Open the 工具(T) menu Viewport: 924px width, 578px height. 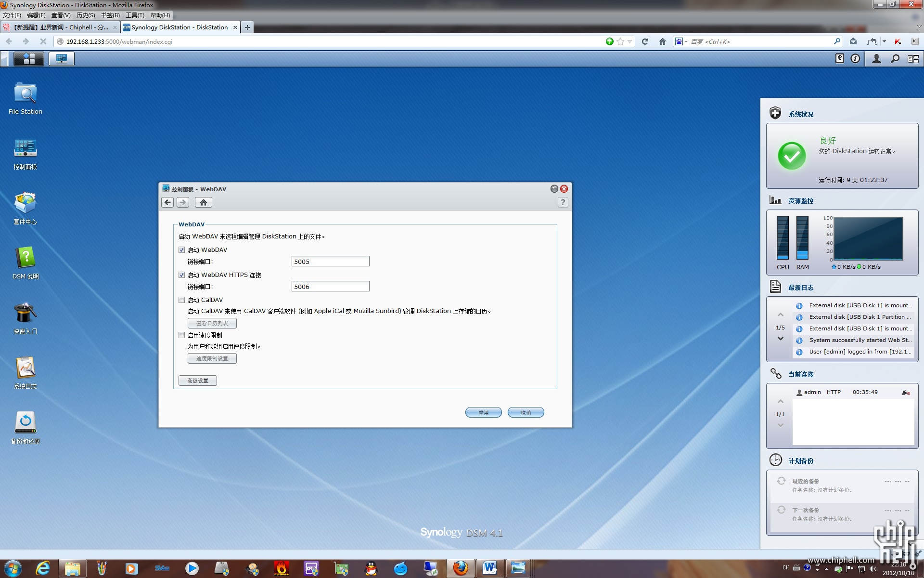pyautogui.click(x=135, y=15)
